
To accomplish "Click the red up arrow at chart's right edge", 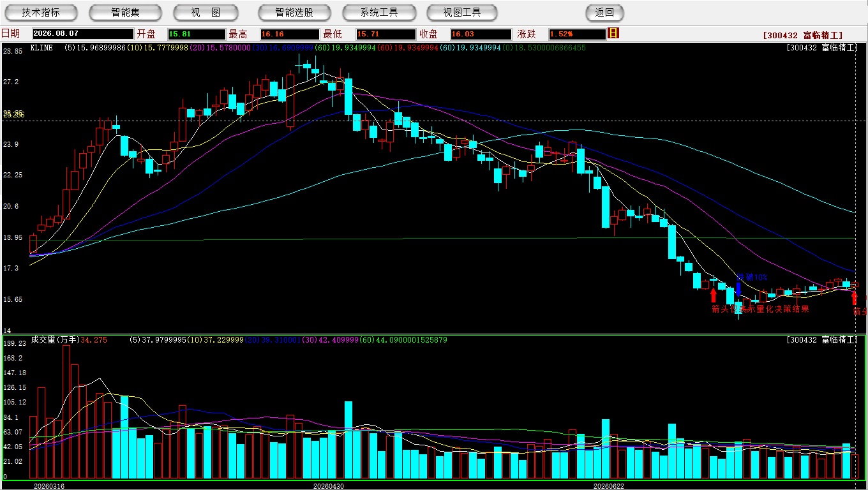I will tap(855, 297).
